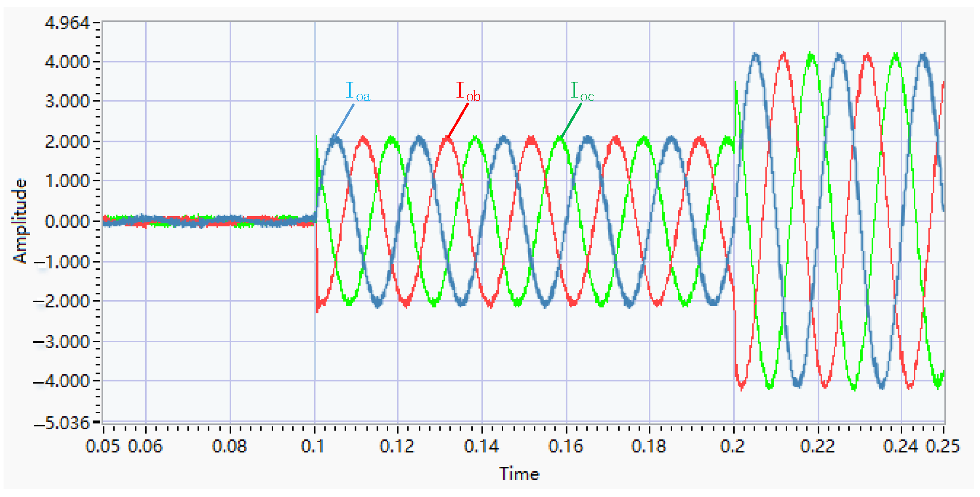Click the 0.22 time axis label
980x497 pixels.
point(817,446)
